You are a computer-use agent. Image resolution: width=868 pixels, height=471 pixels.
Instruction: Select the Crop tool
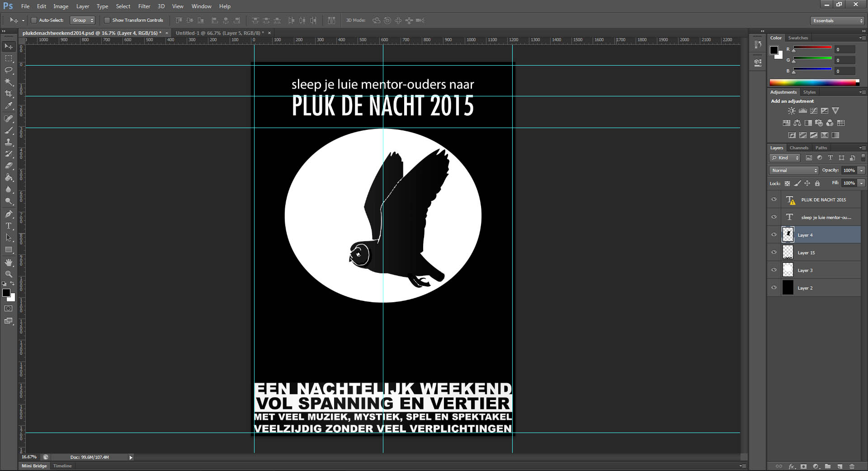click(9, 94)
